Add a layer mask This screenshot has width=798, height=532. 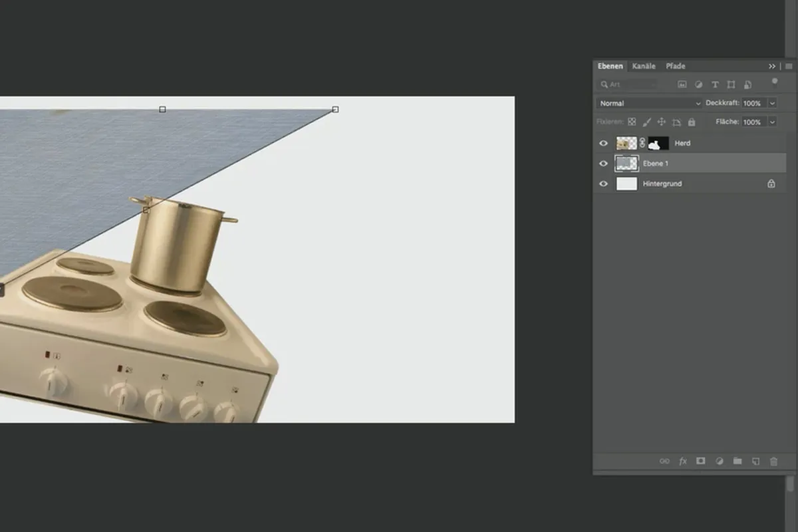pos(700,461)
